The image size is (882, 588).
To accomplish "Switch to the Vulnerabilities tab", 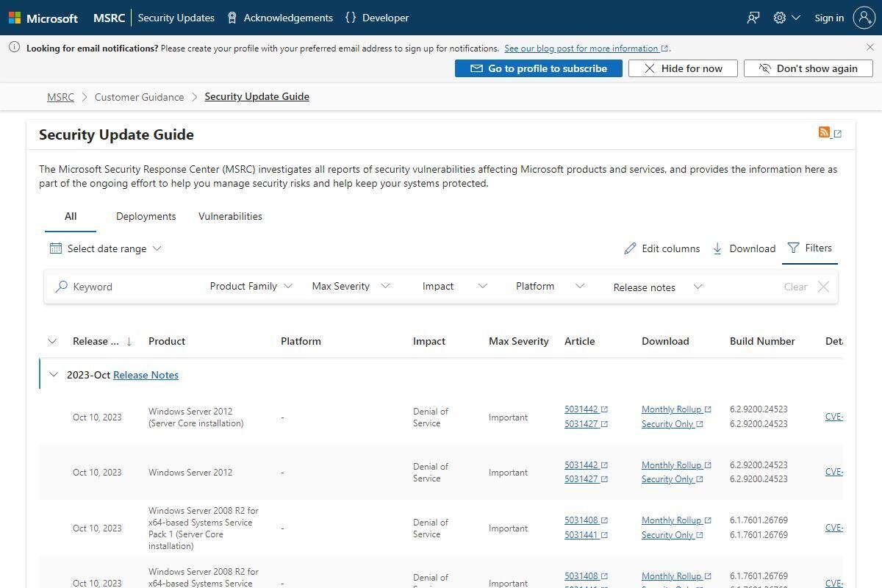I will 230,216.
